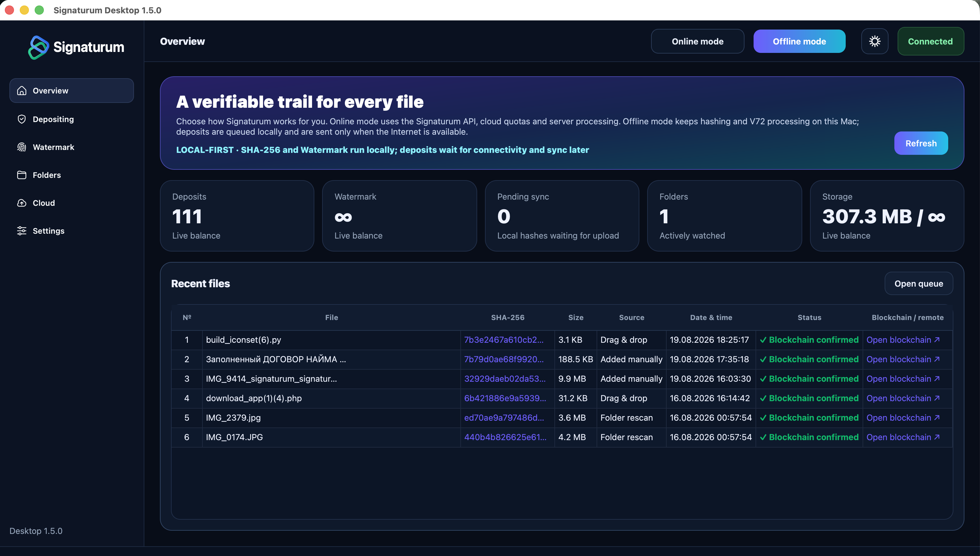Click the hash 32929daeb02da53...

pos(504,379)
